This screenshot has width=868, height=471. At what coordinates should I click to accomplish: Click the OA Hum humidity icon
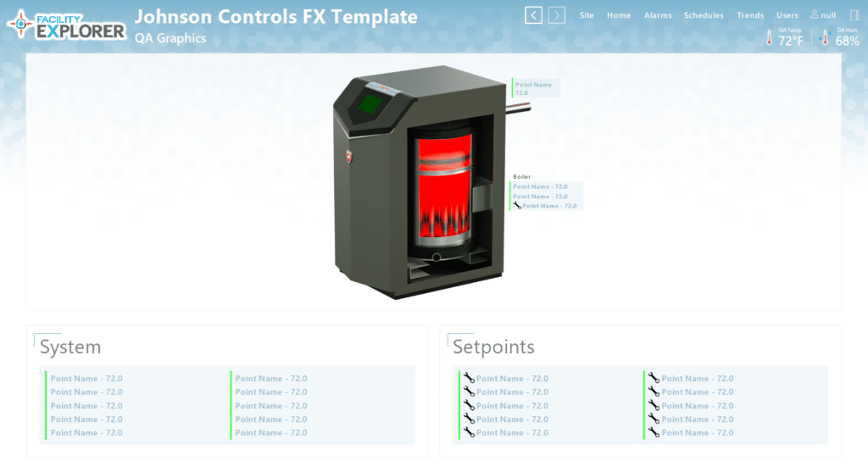pyautogui.click(x=825, y=37)
